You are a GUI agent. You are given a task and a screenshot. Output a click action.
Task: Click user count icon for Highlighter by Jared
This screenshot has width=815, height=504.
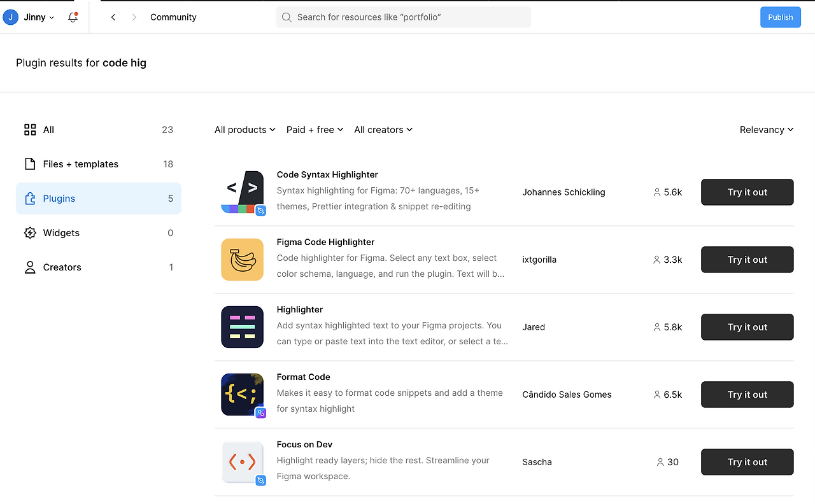(x=657, y=327)
